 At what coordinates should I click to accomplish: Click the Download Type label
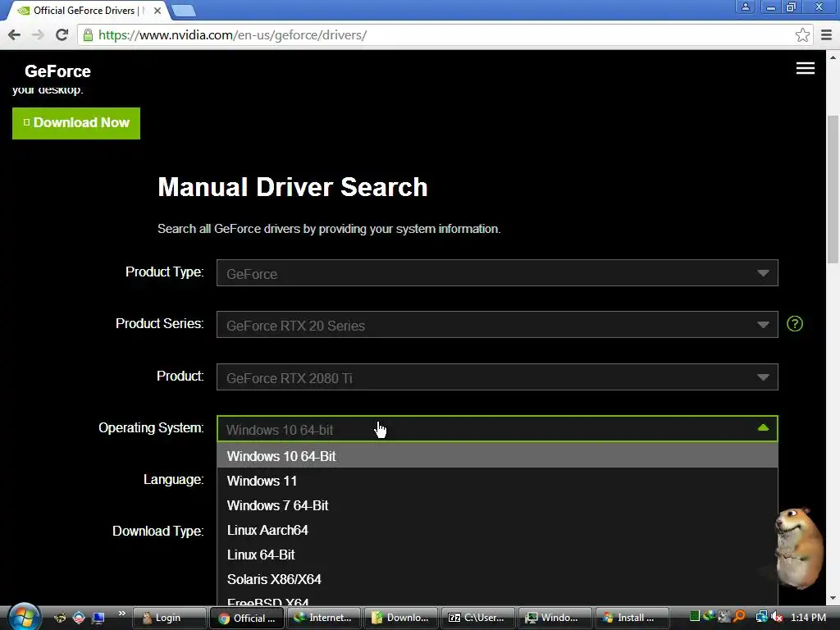point(158,531)
